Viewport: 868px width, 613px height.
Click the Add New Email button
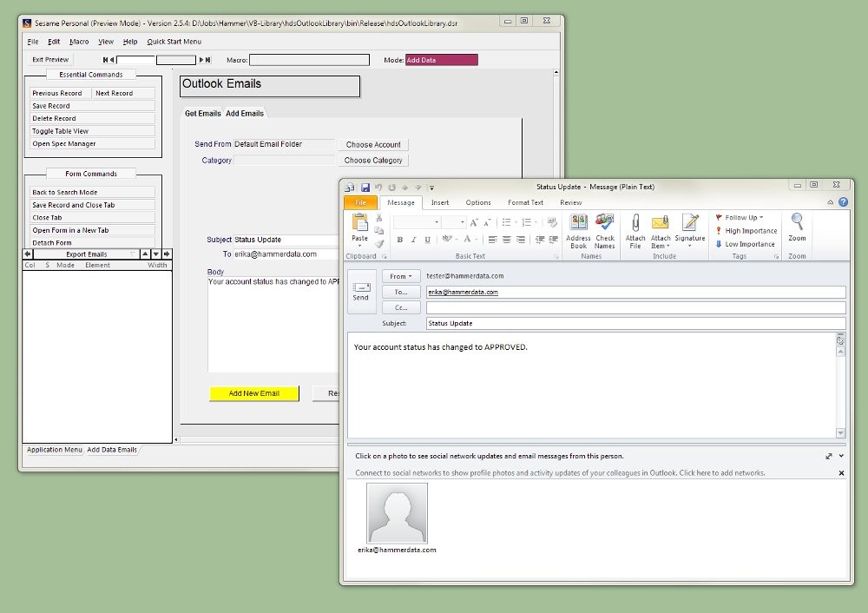pyautogui.click(x=254, y=393)
